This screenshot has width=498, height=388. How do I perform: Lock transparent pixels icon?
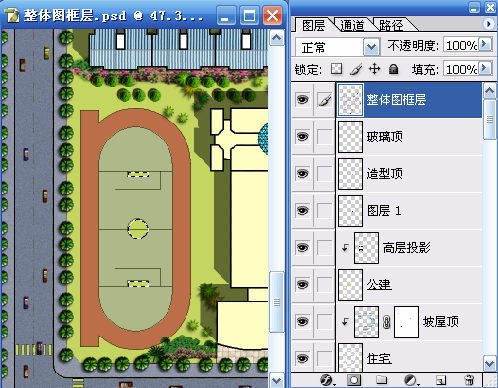[336, 69]
